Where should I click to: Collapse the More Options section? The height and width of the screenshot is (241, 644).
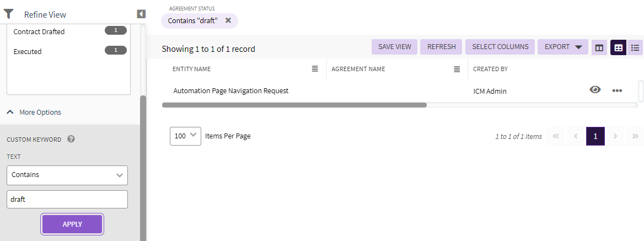point(34,112)
